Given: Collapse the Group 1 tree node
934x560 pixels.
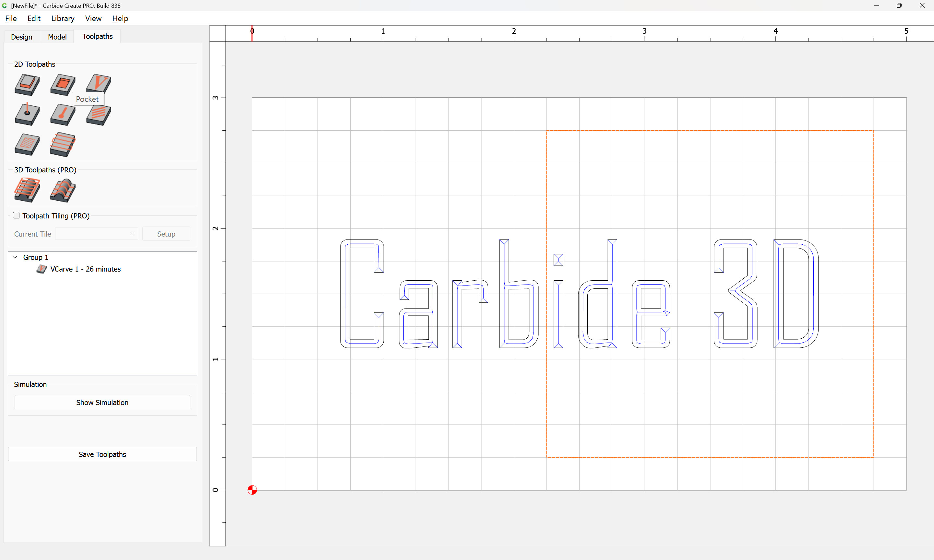Looking at the screenshot, I should click(15, 257).
